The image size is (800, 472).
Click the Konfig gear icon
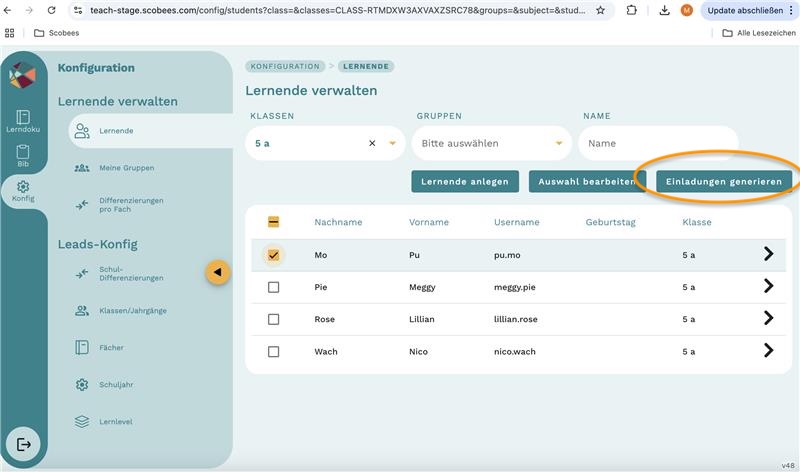(23, 191)
